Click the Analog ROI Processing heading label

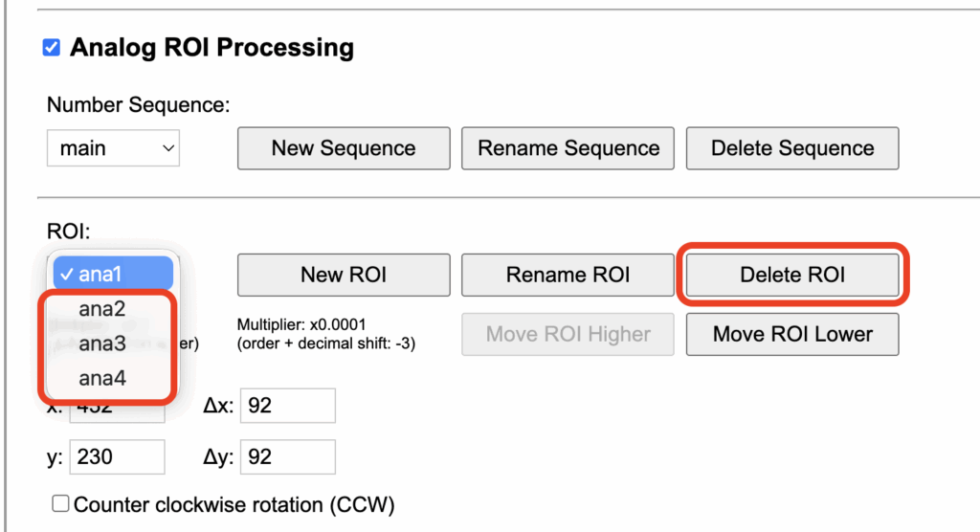click(x=212, y=47)
